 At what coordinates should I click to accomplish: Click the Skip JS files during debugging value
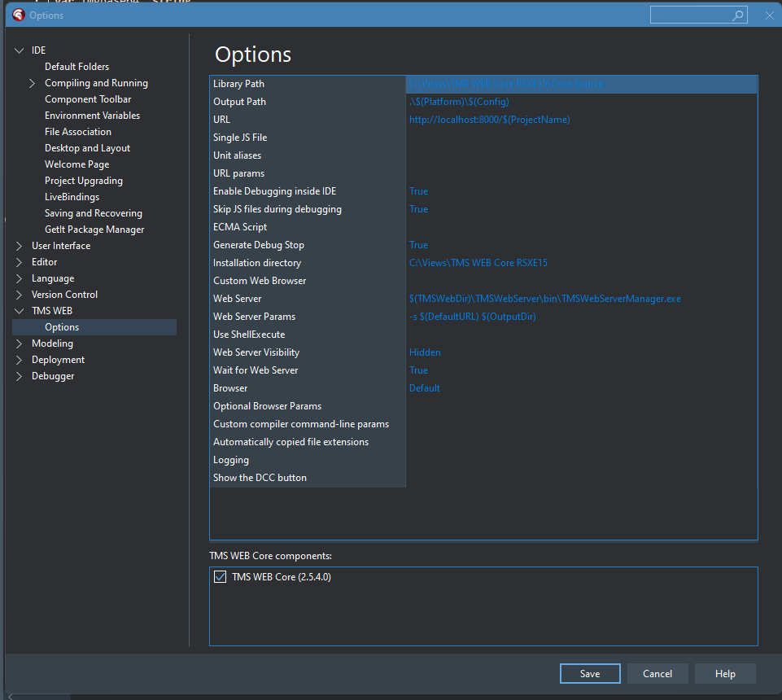[x=582, y=209]
